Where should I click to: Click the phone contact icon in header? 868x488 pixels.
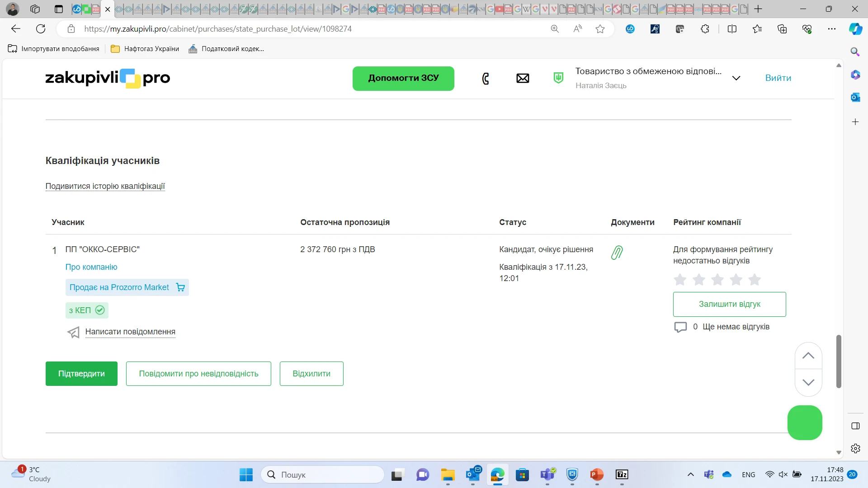486,79
